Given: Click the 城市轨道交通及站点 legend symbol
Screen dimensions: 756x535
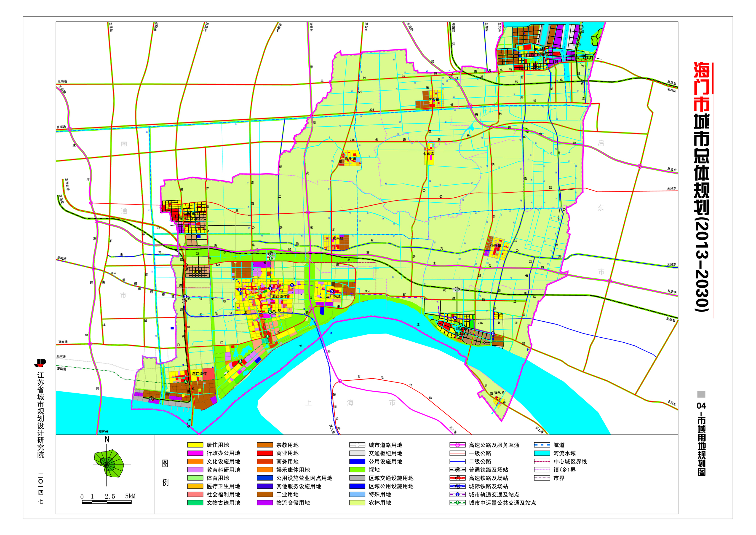Looking at the screenshot, I should coord(457,495).
